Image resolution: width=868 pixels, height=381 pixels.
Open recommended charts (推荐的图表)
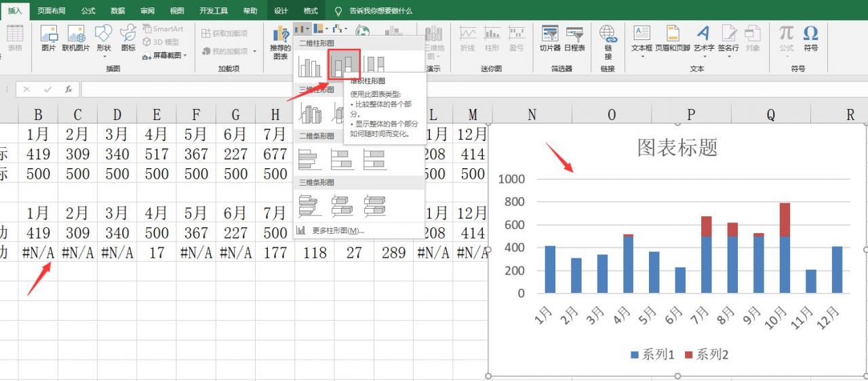280,43
